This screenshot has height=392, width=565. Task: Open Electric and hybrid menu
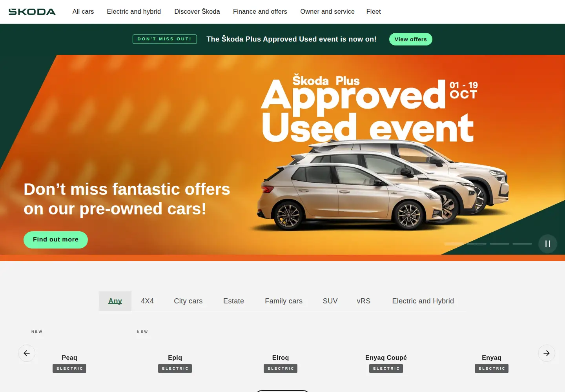(x=134, y=12)
